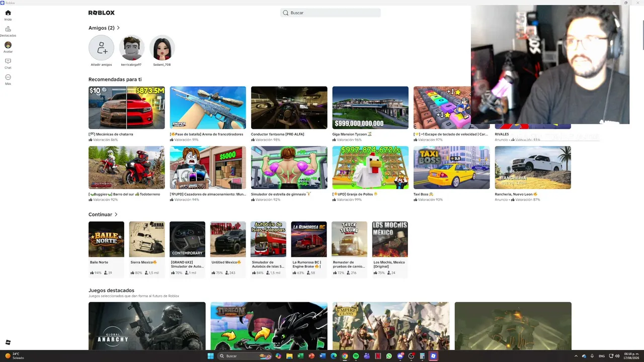Open the Windows Start menu
The height and width of the screenshot is (362, 644).
(x=211, y=356)
